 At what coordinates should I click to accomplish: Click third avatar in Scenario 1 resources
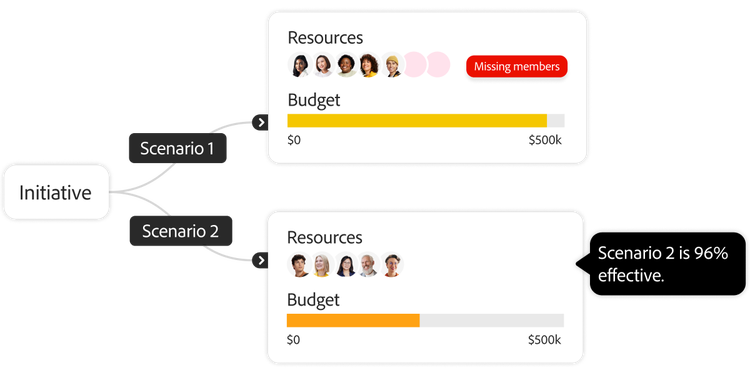[x=346, y=65]
